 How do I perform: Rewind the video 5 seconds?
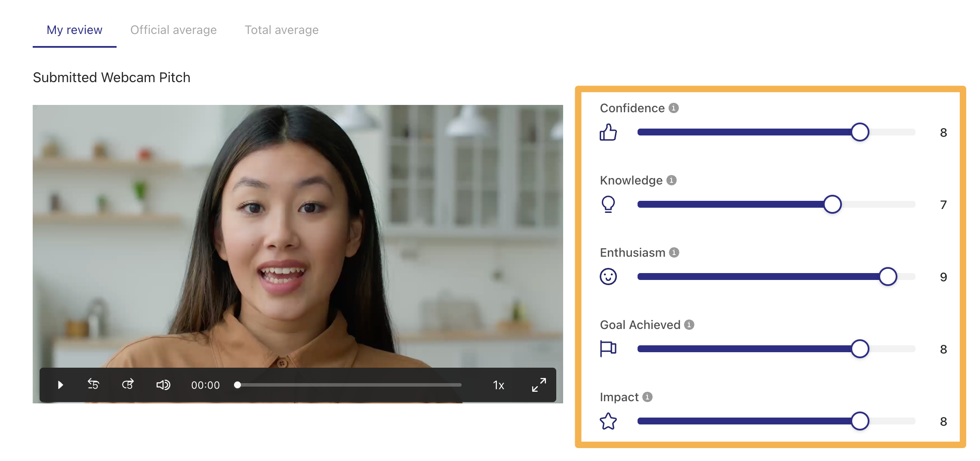point(93,384)
